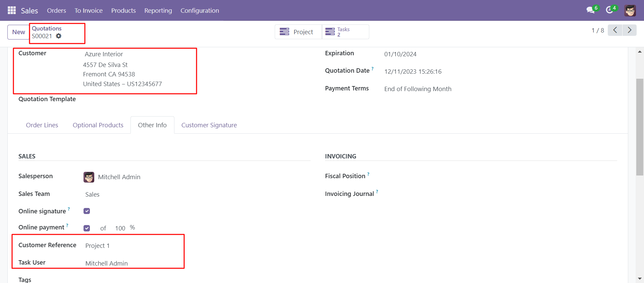Show help tooltip for Invoicing Journal
Image resolution: width=644 pixels, height=283 pixels.
pyautogui.click(x=377, y=192)
